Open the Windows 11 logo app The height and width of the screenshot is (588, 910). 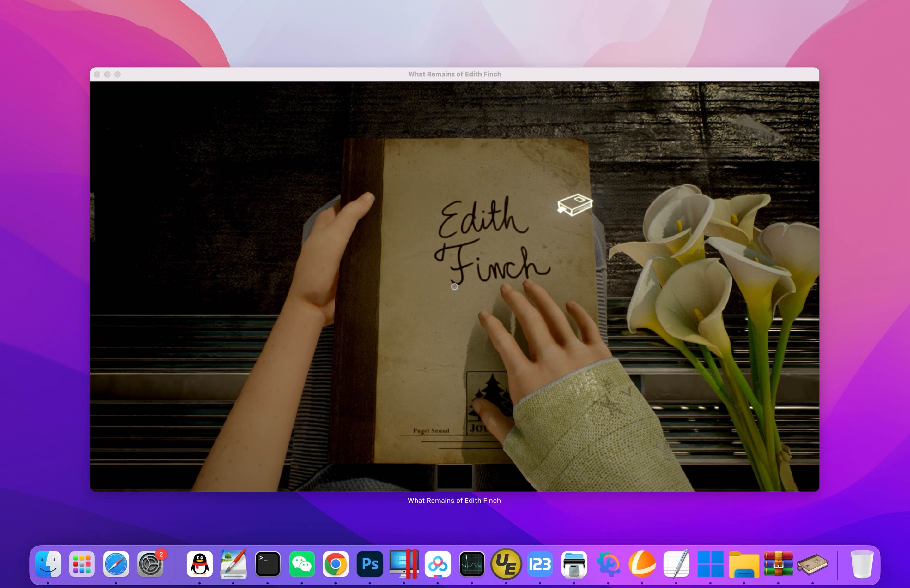pos(710,564)
